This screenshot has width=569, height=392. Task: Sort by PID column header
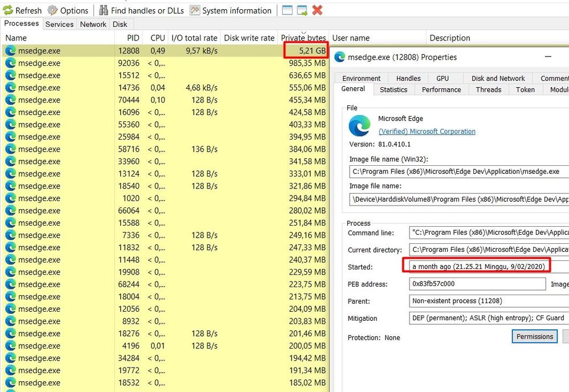click(x=129, y=38)
